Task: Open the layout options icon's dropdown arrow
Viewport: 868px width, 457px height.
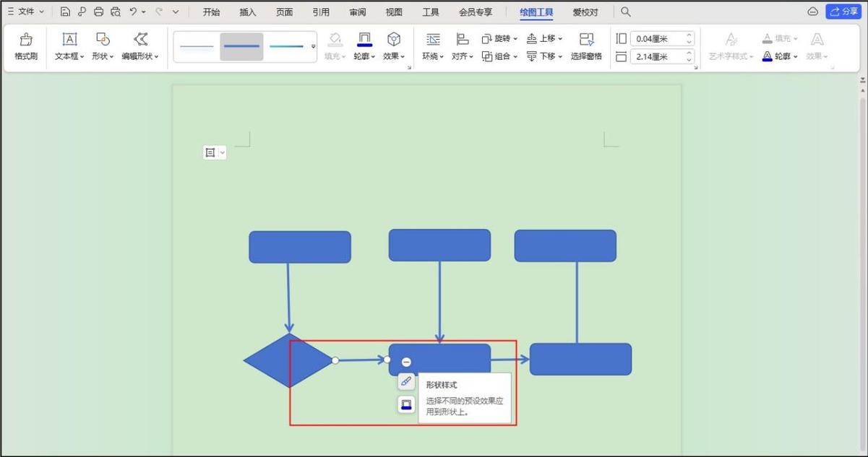Action: pyautogui.click(x=222, y=152)
